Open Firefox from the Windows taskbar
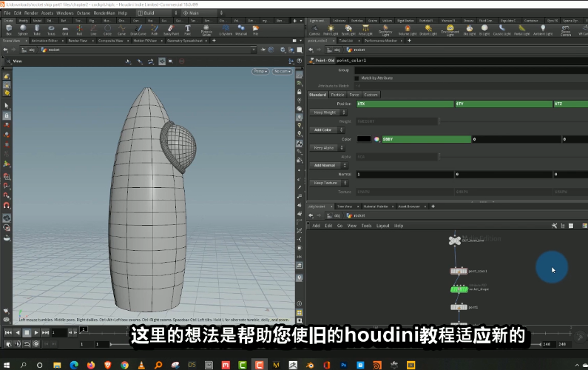Viewport: 588px width, 370px height. 91,365
